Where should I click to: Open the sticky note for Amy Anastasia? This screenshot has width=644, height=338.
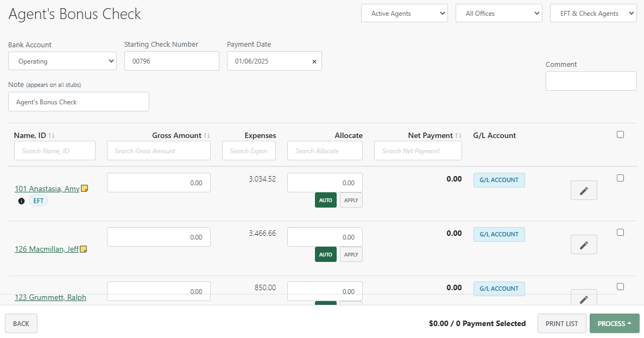click(x=84, y=188)
